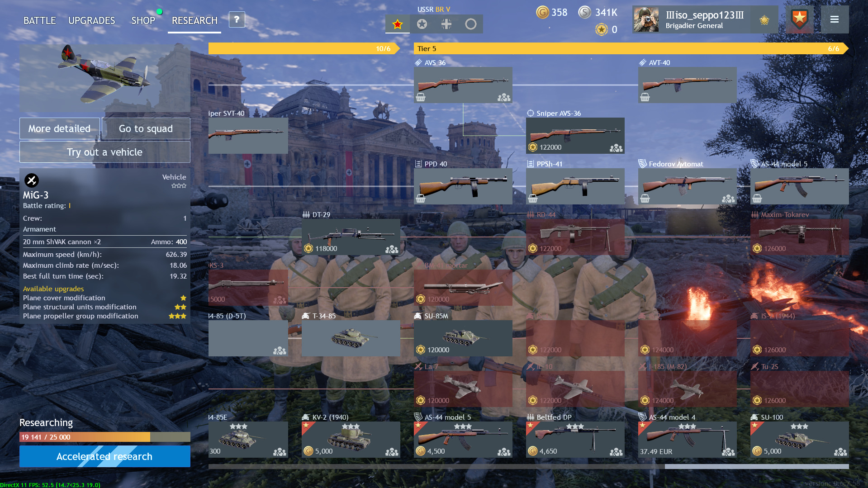Select the AS-44 model 4 premium card

[687, 439]
